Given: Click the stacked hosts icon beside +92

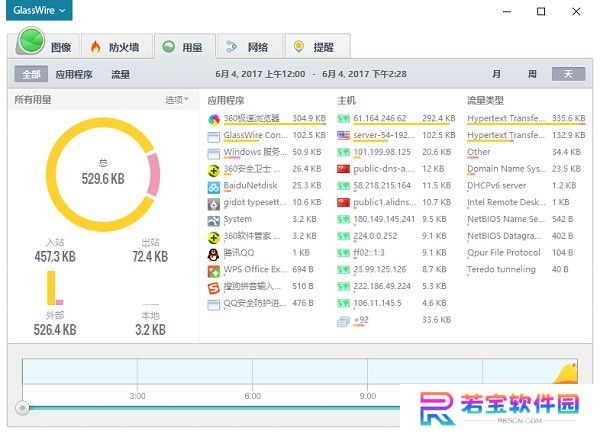Looking at the screenshot, I should tap(343, 322).
